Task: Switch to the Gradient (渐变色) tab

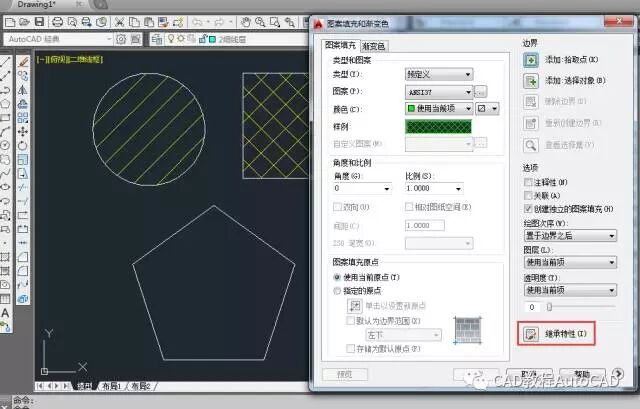Action: (x=373, y=46)
